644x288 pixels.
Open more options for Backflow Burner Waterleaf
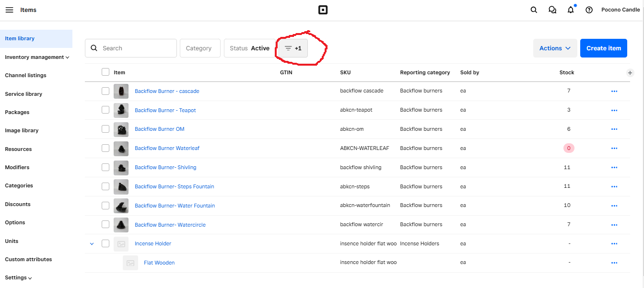614,149
